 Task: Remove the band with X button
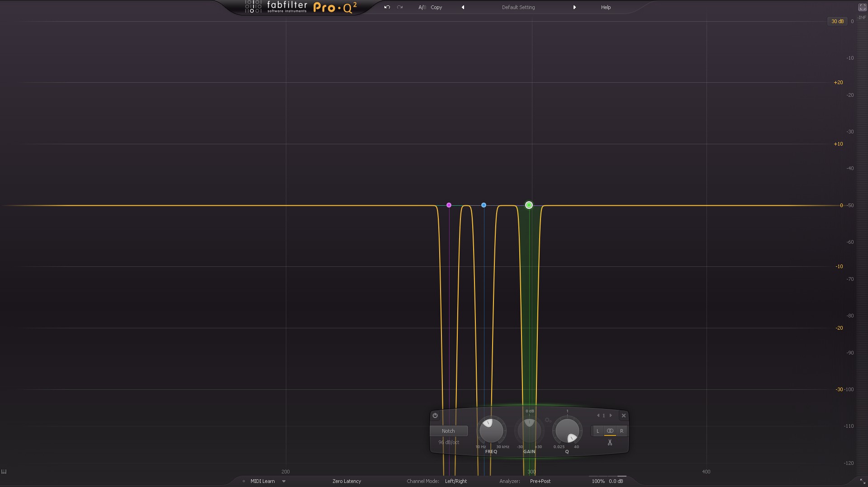coord(623,416)
